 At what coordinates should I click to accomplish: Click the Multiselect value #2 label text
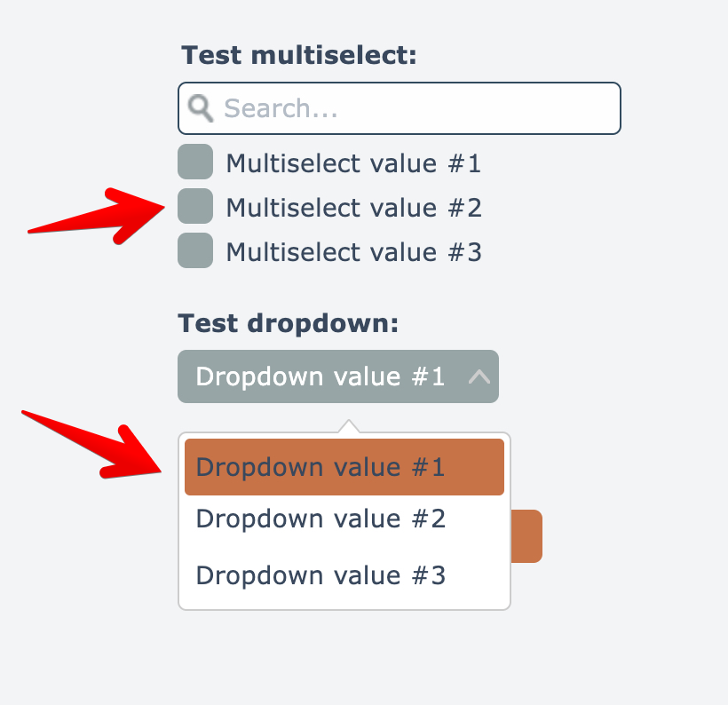coord(353,208)
